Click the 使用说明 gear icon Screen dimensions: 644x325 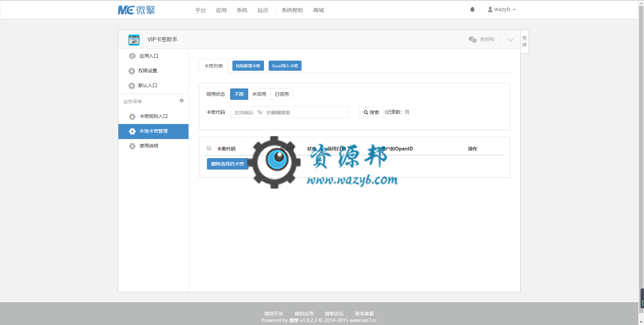click(x=132, y=146)
